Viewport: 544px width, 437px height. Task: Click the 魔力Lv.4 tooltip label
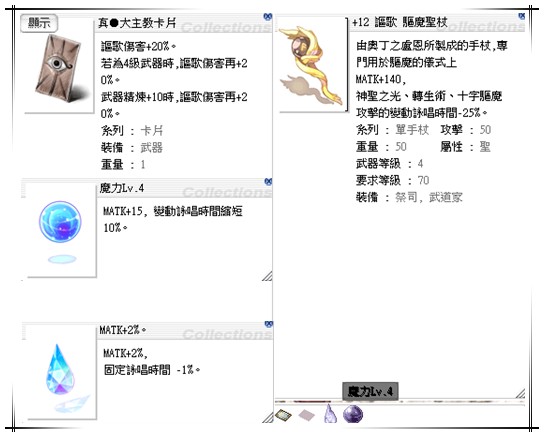[370, 392]
